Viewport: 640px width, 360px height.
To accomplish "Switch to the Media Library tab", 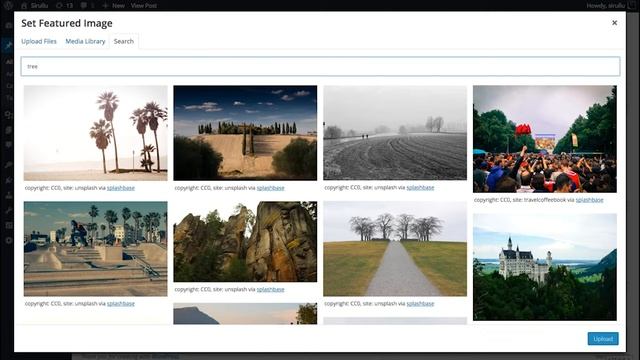I will tap(85, 41).
